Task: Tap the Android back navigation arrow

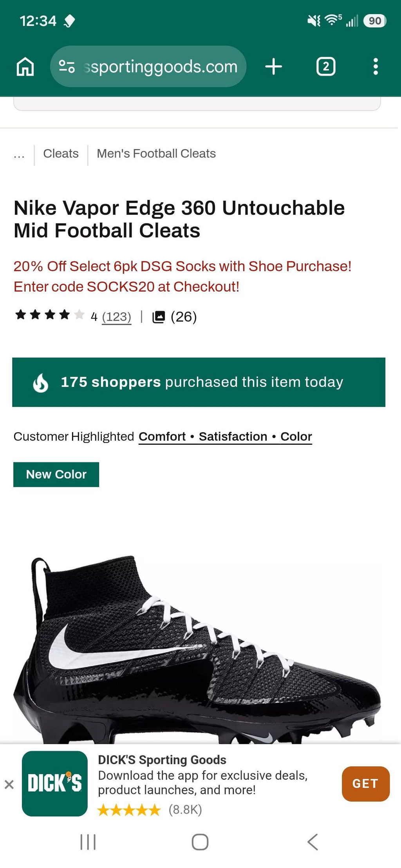Action: [x=312, y=842]
